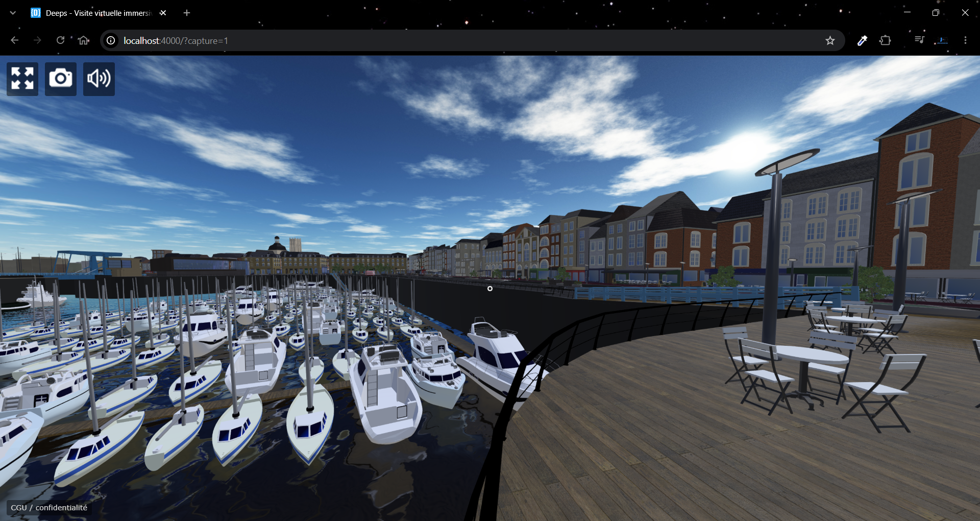This screenshot has width=980, height=521.
Task: Bookmark this page with the star icon
Action: (x=830, y=40)
